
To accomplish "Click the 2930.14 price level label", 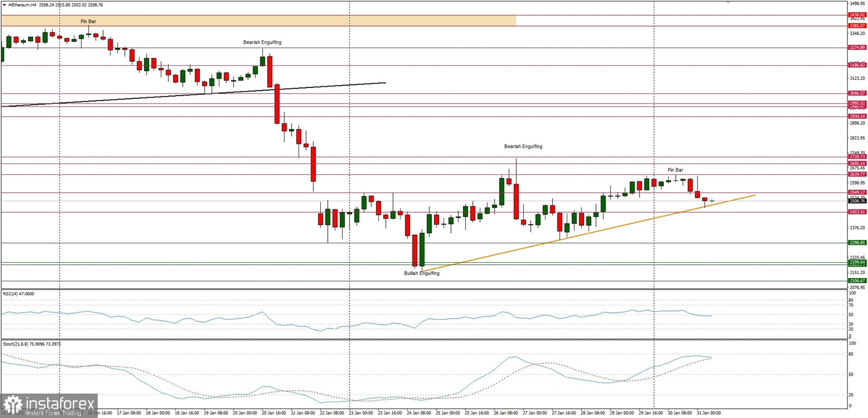I will 857,116.
